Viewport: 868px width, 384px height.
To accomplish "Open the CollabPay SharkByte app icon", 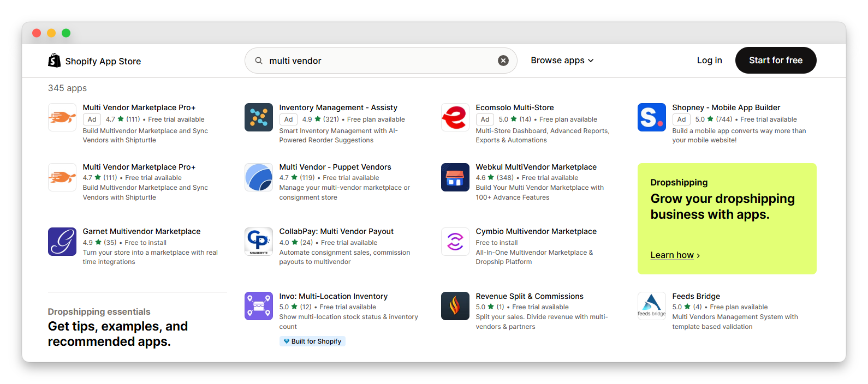I will coord(259,242).
